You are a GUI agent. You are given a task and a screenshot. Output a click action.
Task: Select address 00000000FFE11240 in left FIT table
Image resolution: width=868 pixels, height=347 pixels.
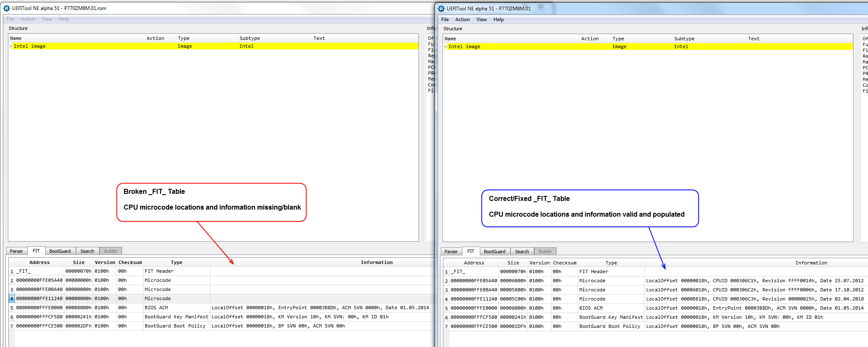tap(39, 298)
